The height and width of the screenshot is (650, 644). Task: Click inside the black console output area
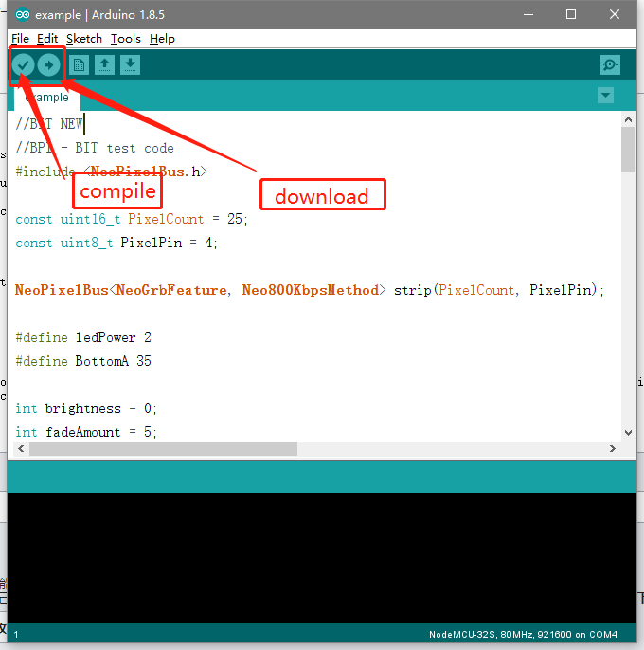pyautogui.click(x=322, y=558)
